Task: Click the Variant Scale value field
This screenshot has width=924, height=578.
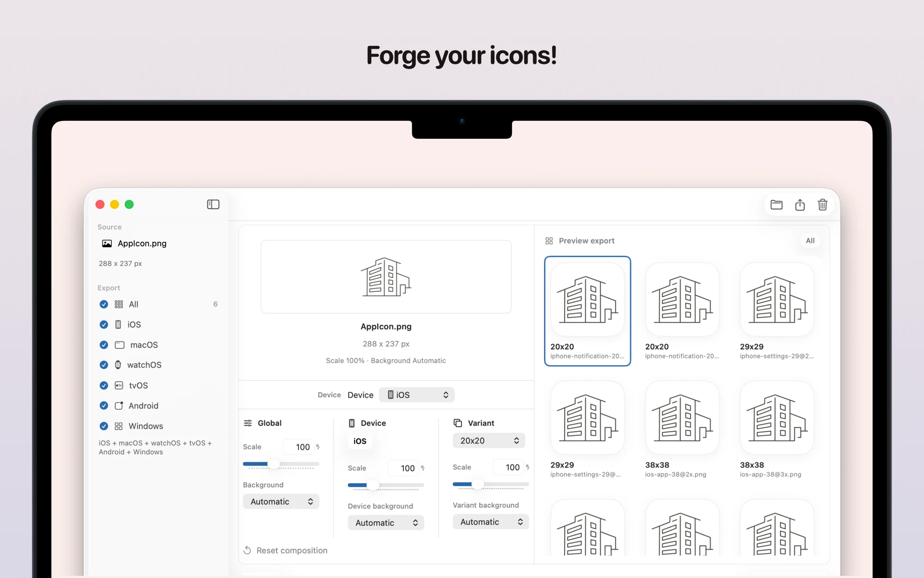Action: click(509, 467)
